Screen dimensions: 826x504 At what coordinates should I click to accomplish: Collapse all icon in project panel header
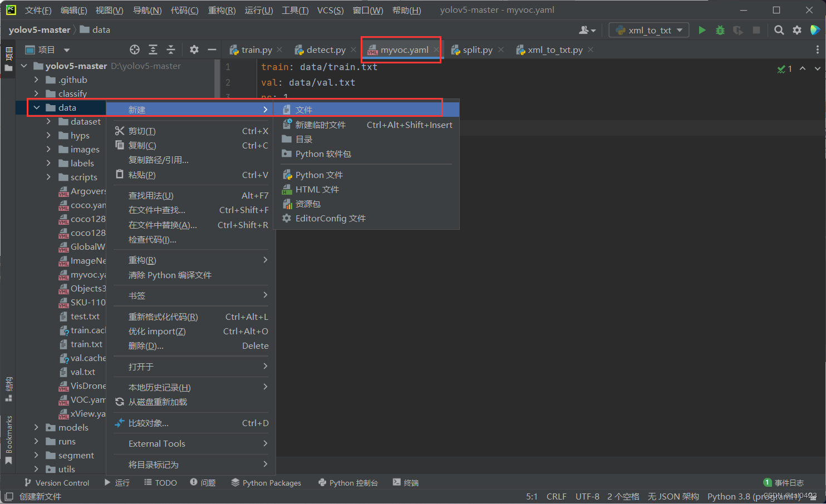[171, 50]
